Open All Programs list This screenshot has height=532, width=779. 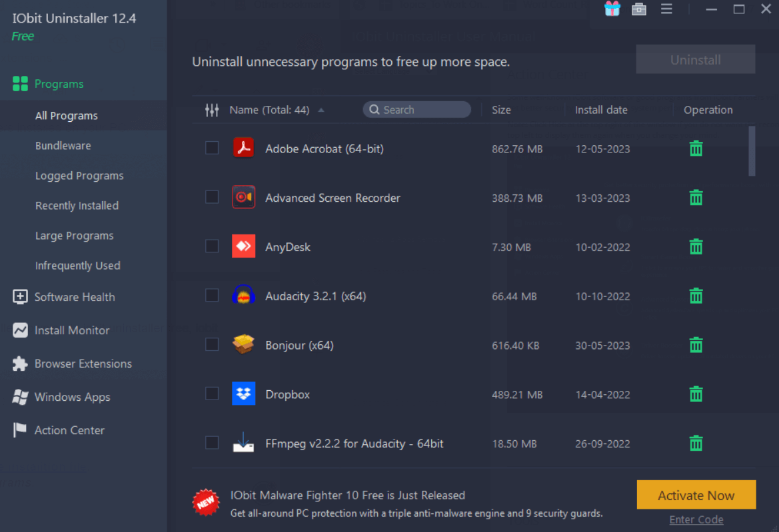pos(67,116)
